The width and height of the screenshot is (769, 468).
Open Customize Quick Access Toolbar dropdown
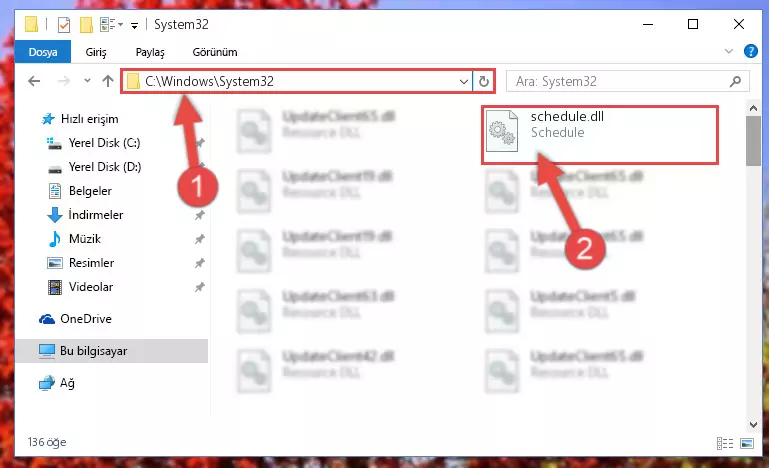[134, 26]
